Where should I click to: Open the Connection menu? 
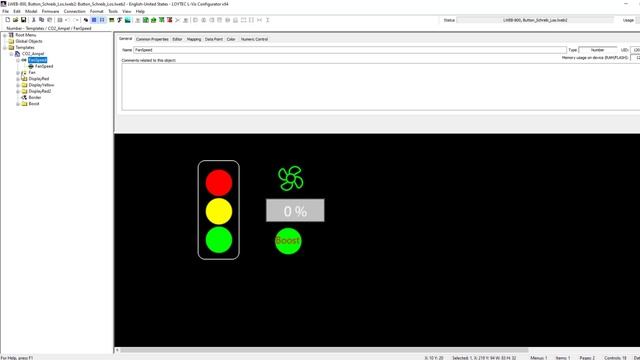point(75,11)
